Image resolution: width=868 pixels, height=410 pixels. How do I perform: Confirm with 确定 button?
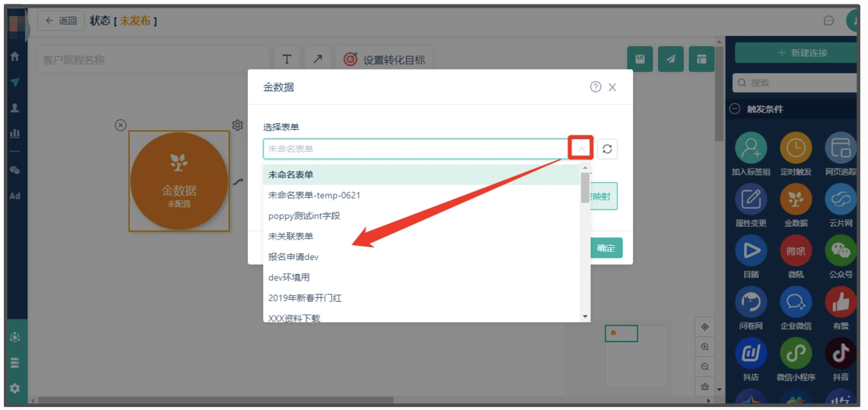606,248
